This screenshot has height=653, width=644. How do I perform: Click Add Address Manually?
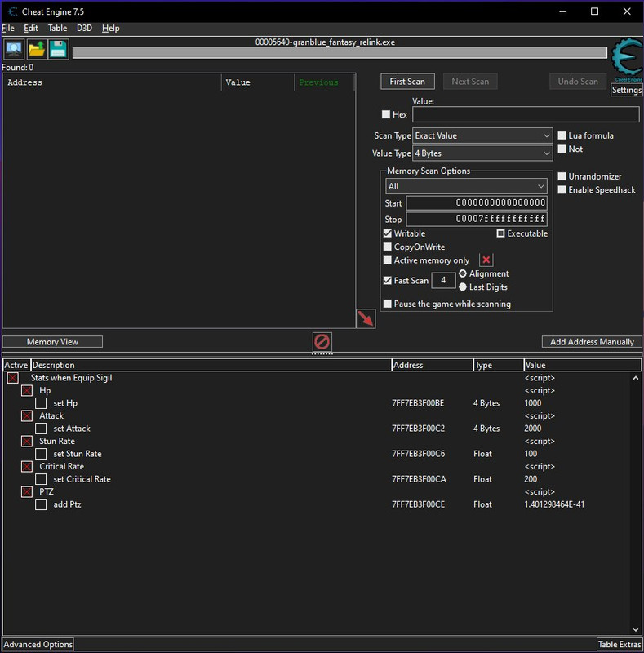tap(592, 342)
